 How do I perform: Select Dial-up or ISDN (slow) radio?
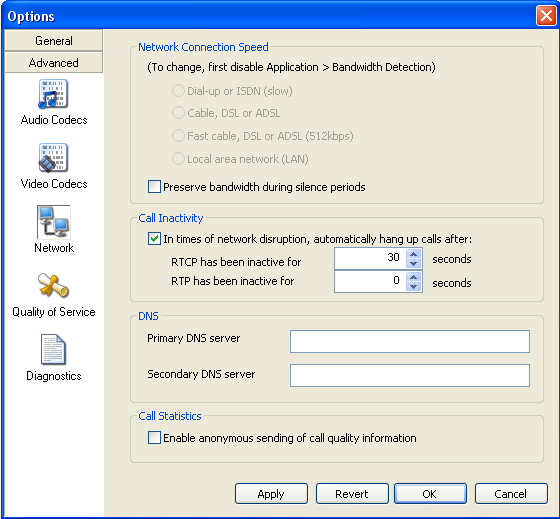(178, 91)
